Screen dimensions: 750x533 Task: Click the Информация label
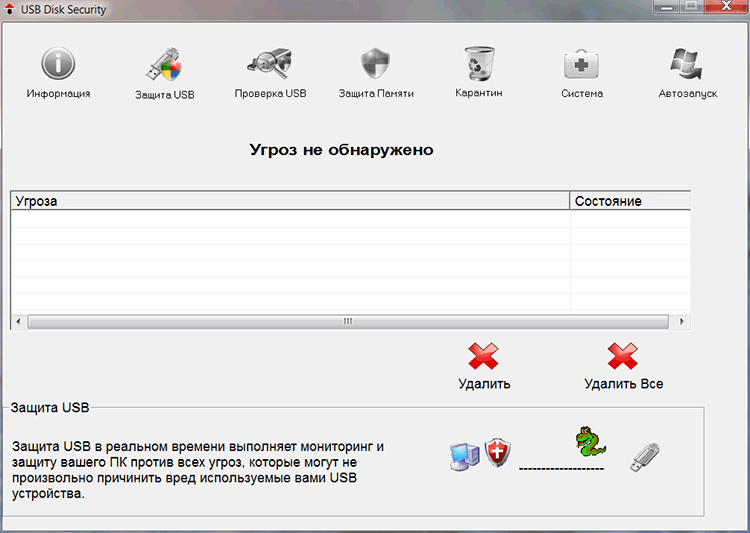click(58, 93)
